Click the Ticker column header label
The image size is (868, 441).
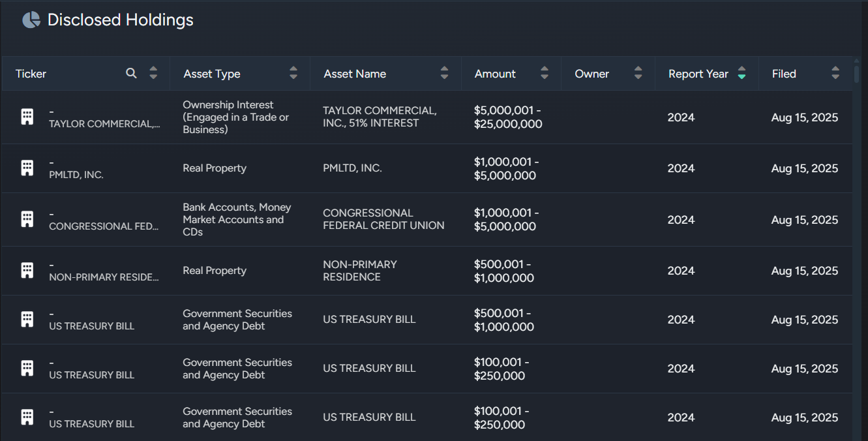click(x=31, y=74)
